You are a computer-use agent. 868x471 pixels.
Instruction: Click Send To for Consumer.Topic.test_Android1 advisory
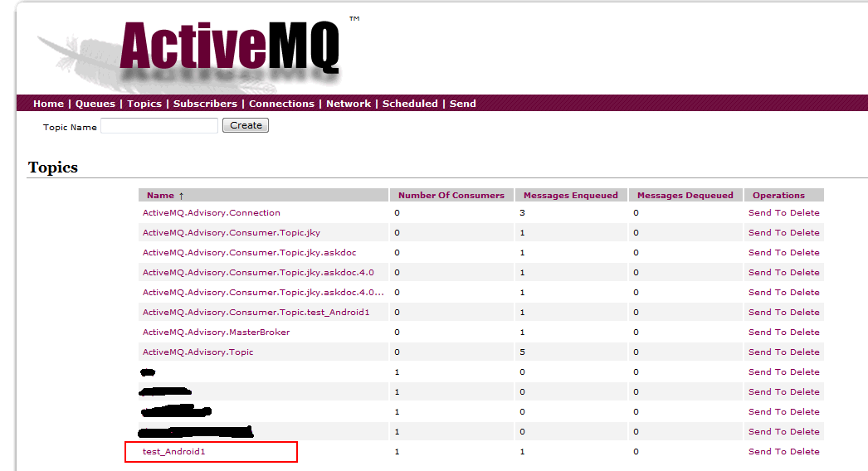767,312
